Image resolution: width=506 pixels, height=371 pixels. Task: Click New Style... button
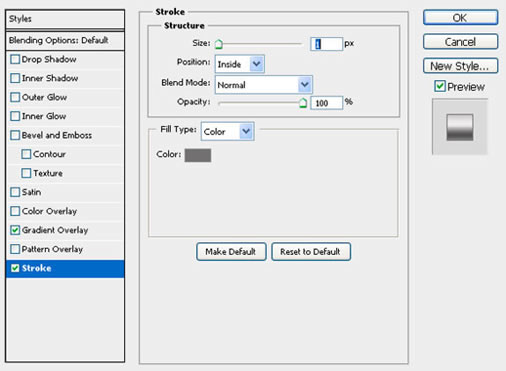tap(460, 66)
